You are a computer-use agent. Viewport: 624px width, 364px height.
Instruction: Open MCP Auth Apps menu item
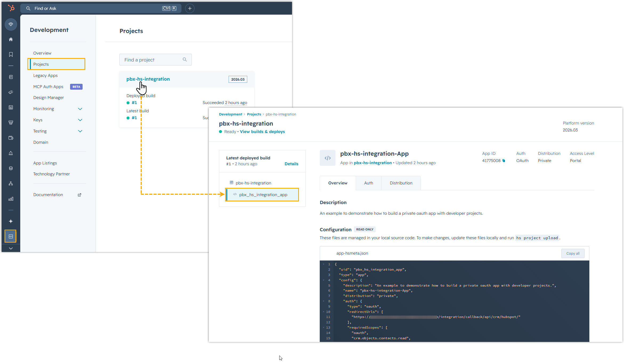click(48, 87)
